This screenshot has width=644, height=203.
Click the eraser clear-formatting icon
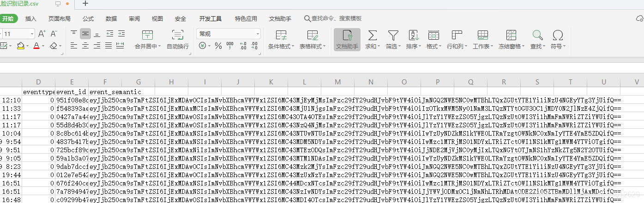[54, 46]
